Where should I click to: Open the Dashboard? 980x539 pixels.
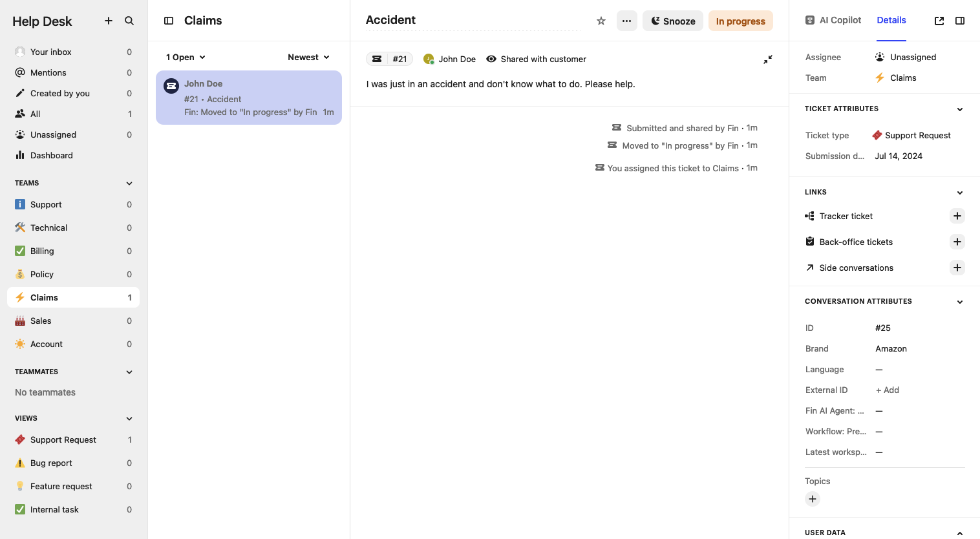pos(73,155)
